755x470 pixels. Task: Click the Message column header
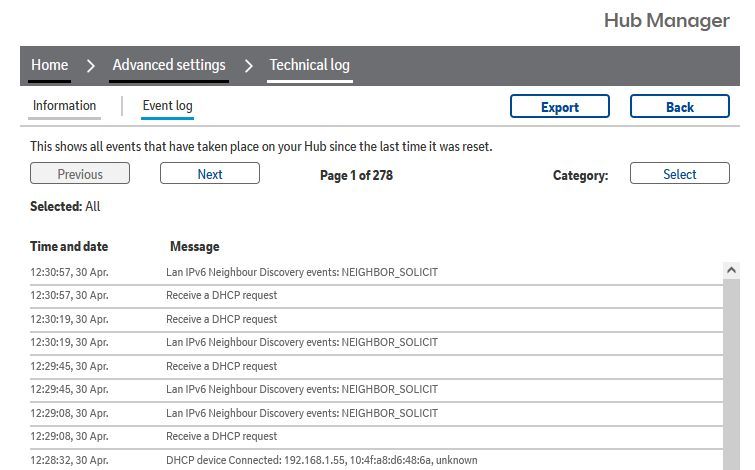[194, 246]
